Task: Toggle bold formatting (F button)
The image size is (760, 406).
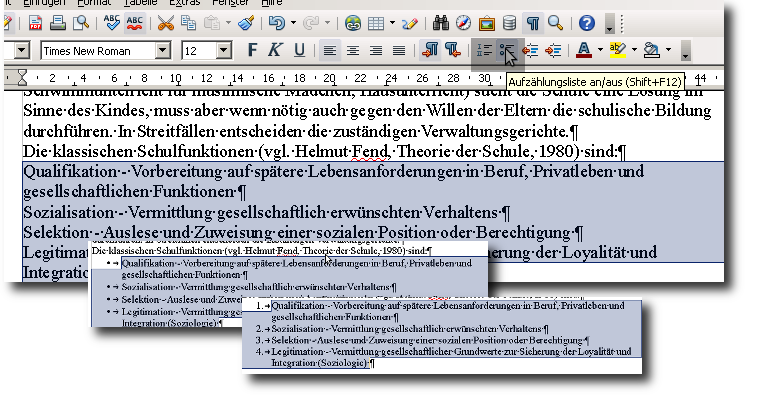Action: 253,50
